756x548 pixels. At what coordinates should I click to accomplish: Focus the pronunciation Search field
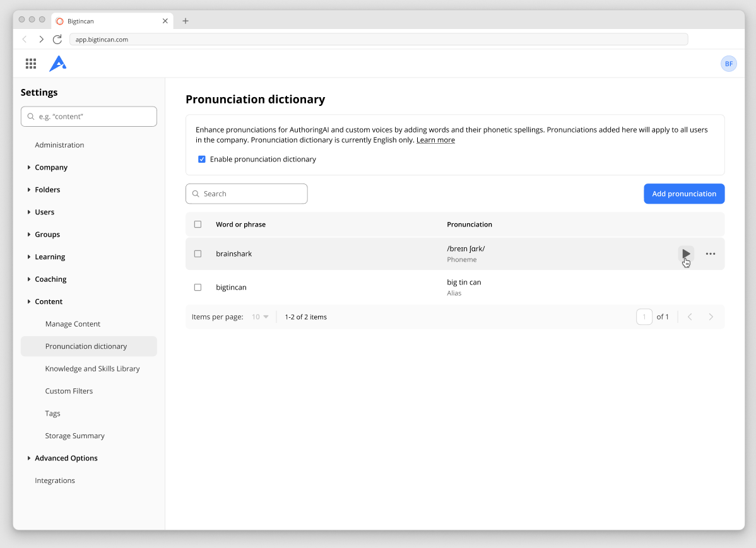tap(246, 194)
